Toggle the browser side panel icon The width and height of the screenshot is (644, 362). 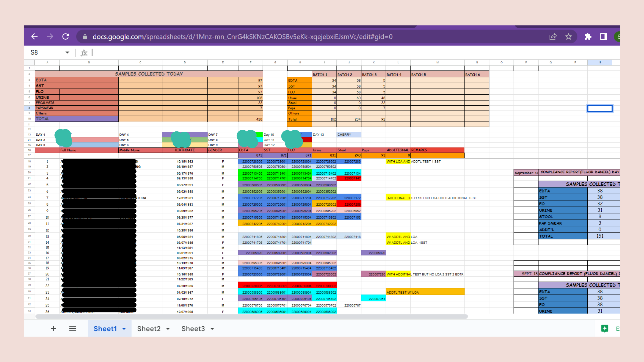(603, 37)
